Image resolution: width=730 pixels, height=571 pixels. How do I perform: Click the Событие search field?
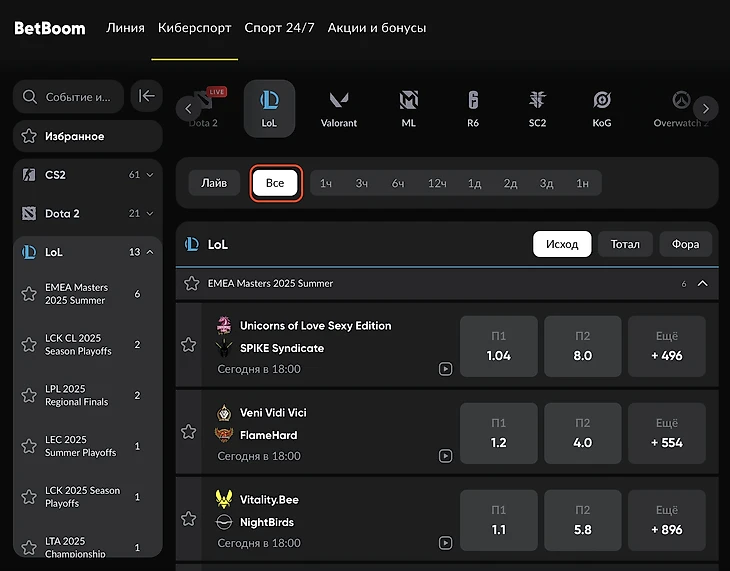68,96
